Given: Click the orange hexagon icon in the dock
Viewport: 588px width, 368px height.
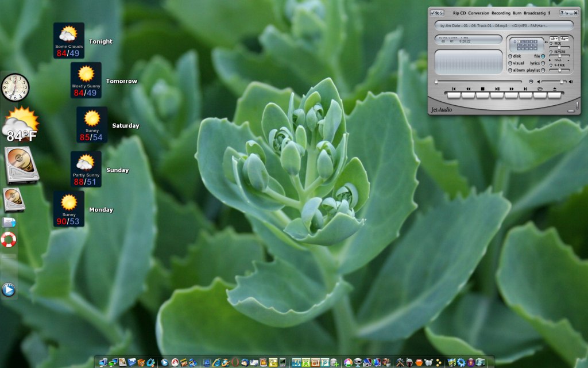Looking at the screenshot, I should tap(419, 362).
